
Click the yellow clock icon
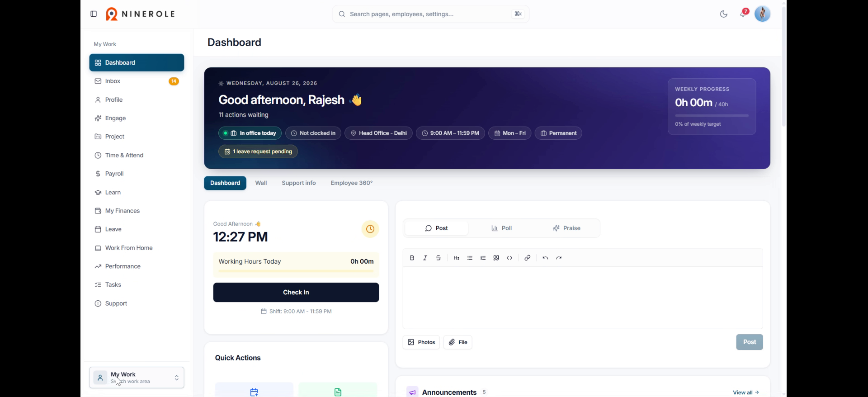point(370,229)
